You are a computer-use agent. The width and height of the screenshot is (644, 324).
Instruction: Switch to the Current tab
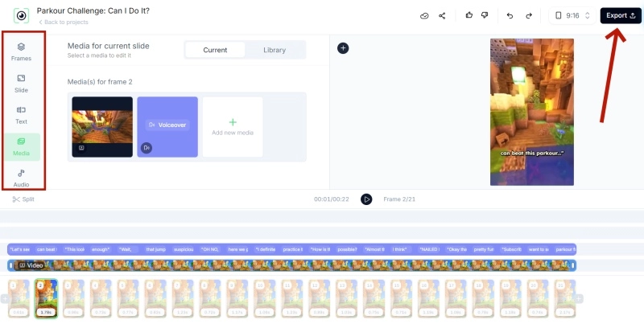click(215, 50)
